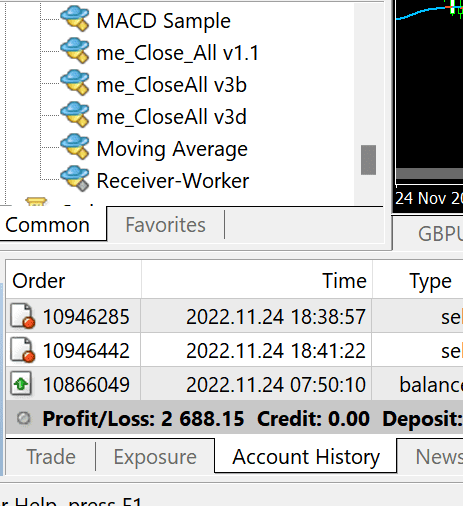Click the MACD Sample expert advisor icon
Screen dimensions: 463x506
tap(75, 19)
